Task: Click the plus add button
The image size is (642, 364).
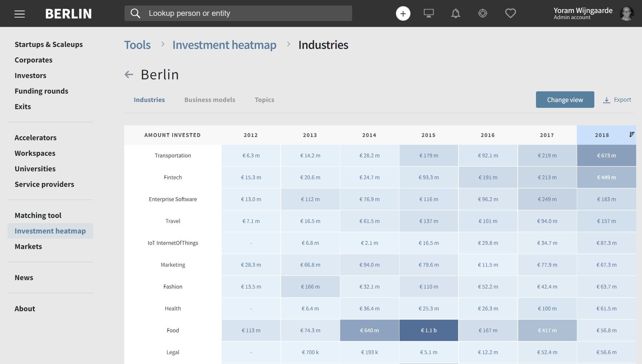Action: [403, 14]
